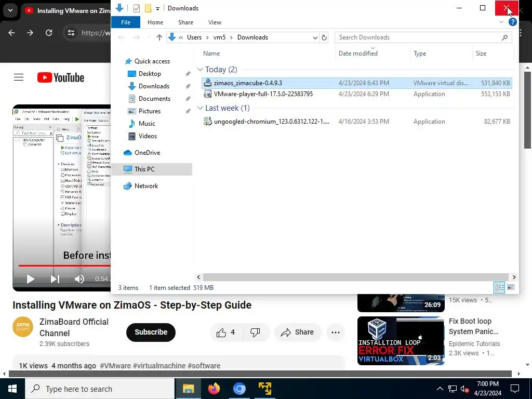Collapse the Last week (1) group
Viewport: 532px width, 399px height.
[x=200, y=108]
